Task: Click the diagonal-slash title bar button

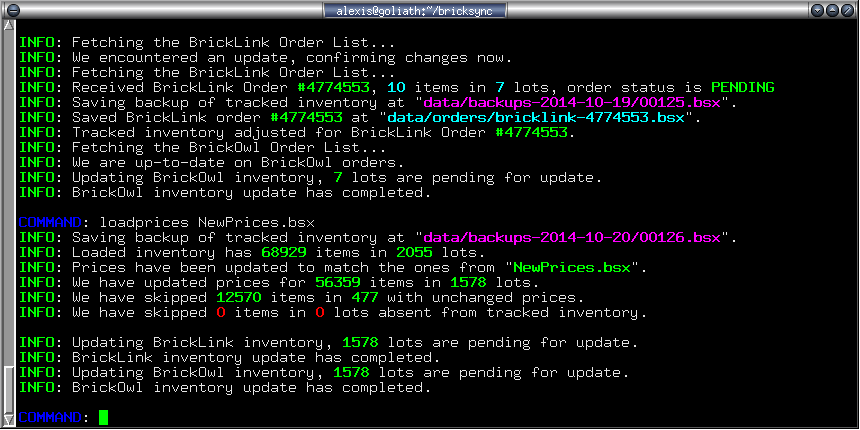Action: [848, 10]
